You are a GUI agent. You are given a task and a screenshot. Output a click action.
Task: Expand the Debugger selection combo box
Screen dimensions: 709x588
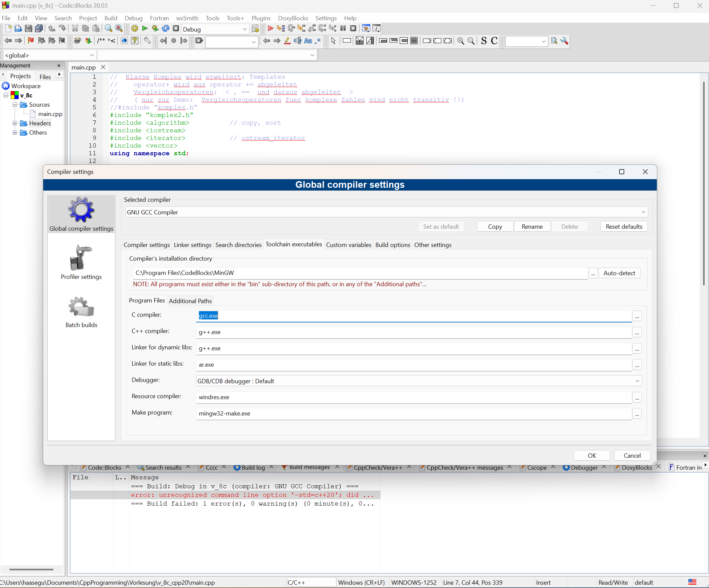point(637,381)
